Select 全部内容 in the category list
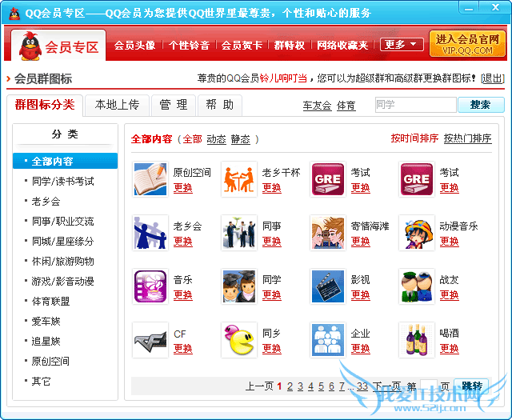 [65, 161]
